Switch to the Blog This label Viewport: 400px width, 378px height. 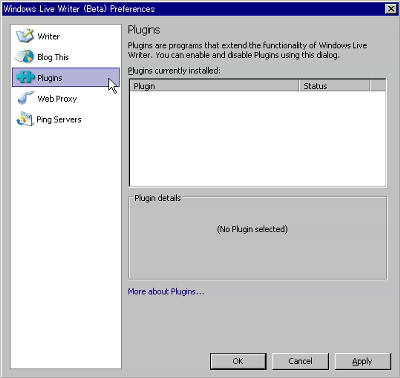(53, 57)
